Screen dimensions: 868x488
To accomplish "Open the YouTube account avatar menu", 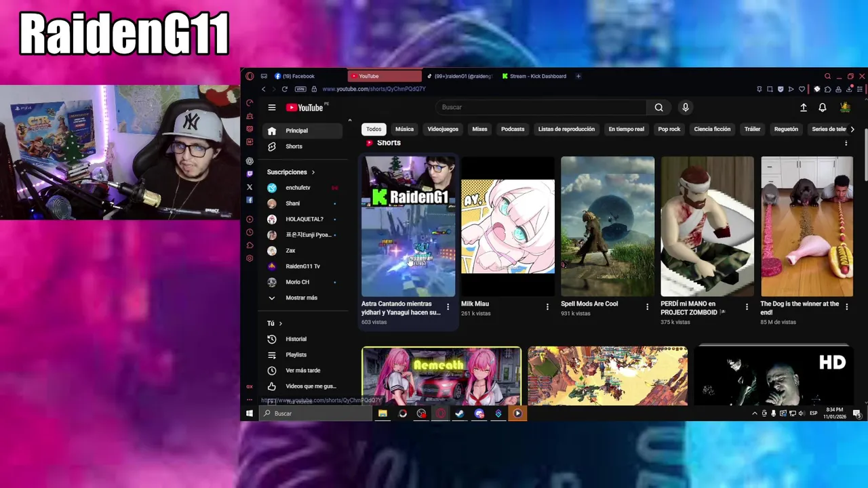I will coord(845,107).
